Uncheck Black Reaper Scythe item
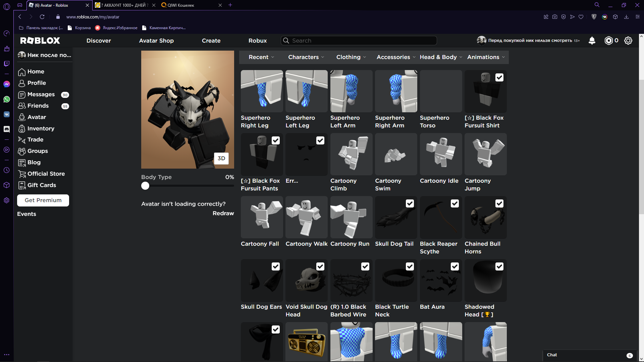The image size is (644, 362). point(455,203)
